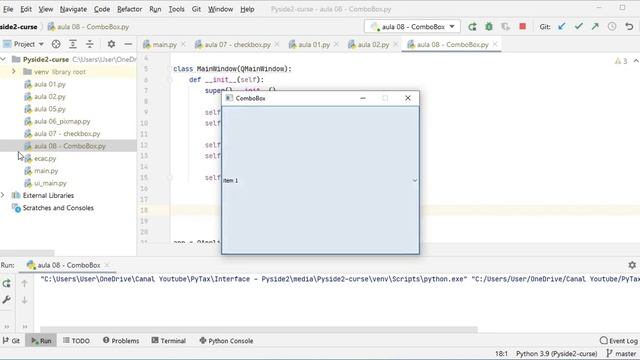Close the aula 08 - ComboBox.py tab

(x=495, y=44)
